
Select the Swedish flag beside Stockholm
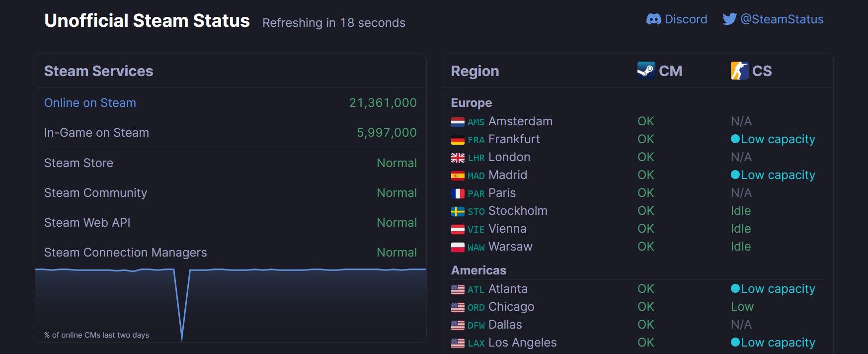[x=458, y=210]
